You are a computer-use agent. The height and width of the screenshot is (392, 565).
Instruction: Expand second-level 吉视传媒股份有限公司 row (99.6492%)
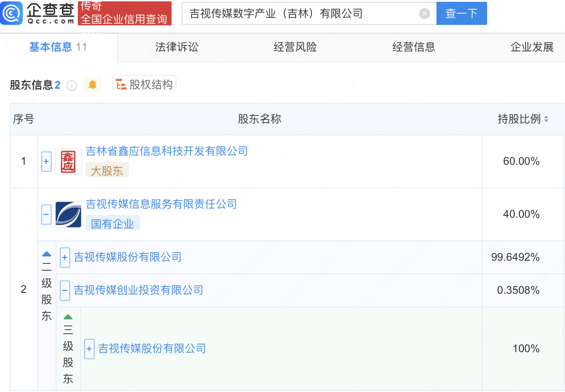pos(65,258)
